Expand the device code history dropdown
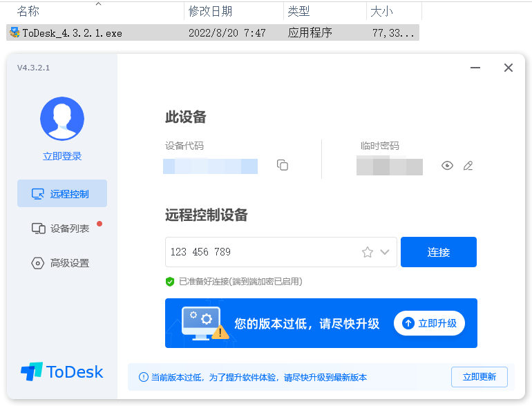532x406 pixels. point(384,252)
